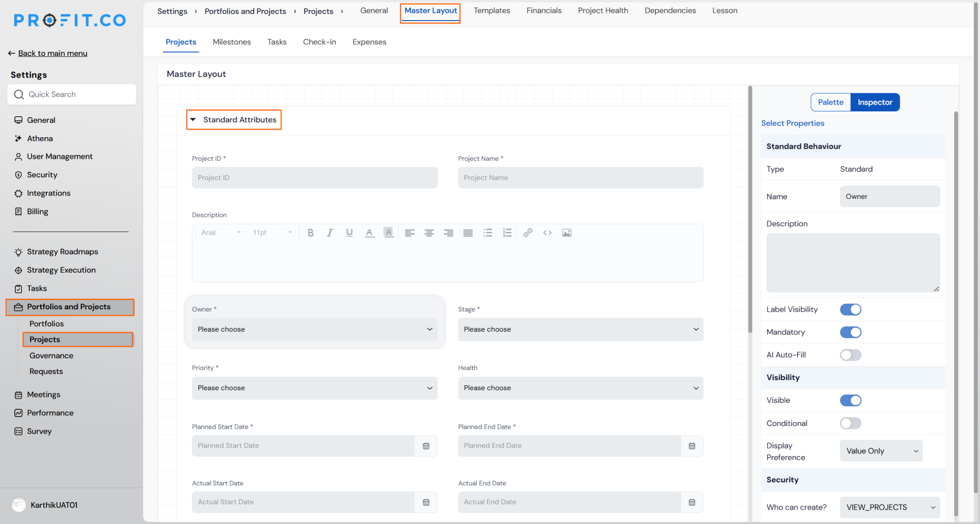Viewport: 980px width, 524px height.
Task: Switch to the Milestones tab
Action: (232, 42)
